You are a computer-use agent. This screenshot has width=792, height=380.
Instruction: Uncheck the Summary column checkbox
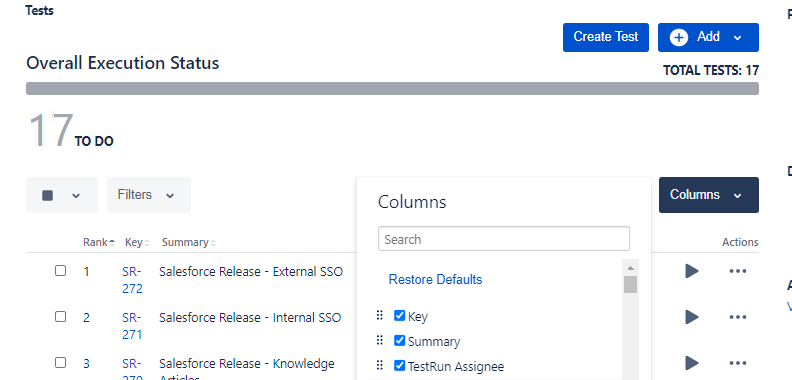(x=400, y=341)
